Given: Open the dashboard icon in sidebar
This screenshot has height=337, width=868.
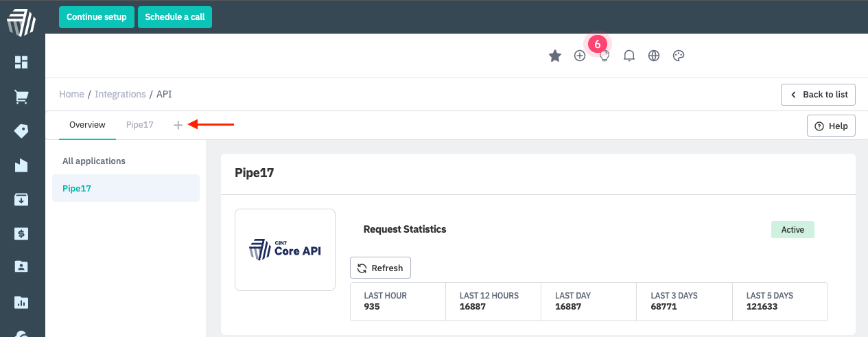Looking at the screenshot, I should click(21, 62).
